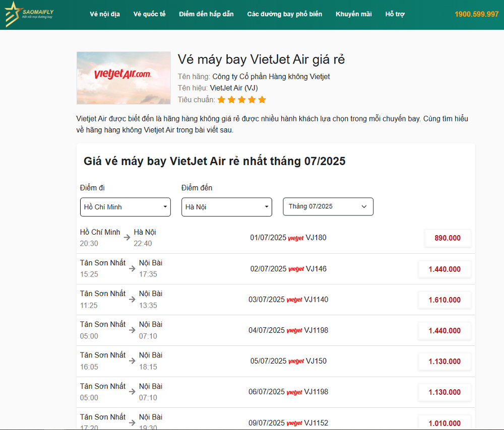Viewport: 504px width, 430px height.
Task: Select the 1.610.000 price button
Action: pos(445,300)
